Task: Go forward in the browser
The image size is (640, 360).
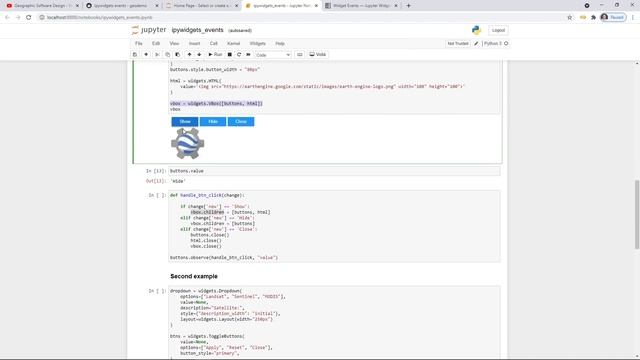Action: 18,17
